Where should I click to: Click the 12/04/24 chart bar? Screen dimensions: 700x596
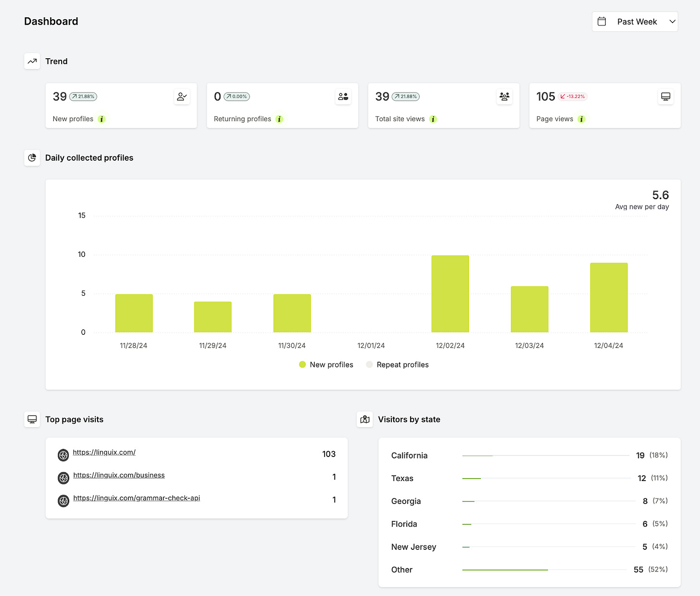(609, 298)
